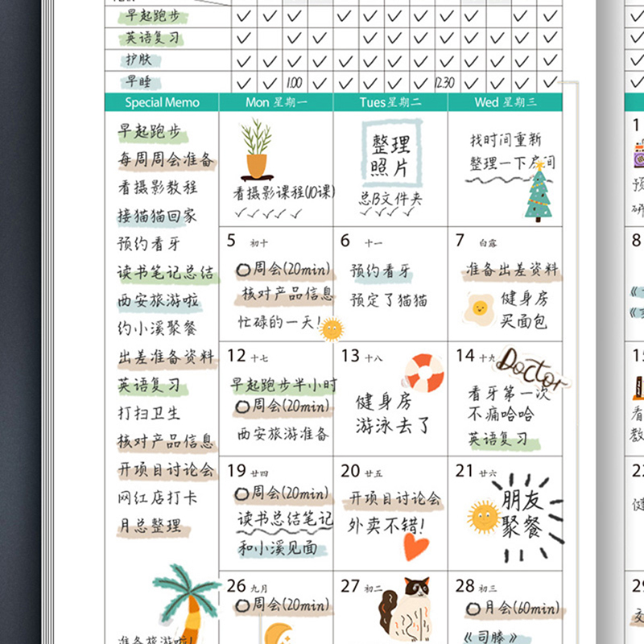Click the orange heart sticker on day 20
The width and height of the screenshot is (644, 644).
416,547
